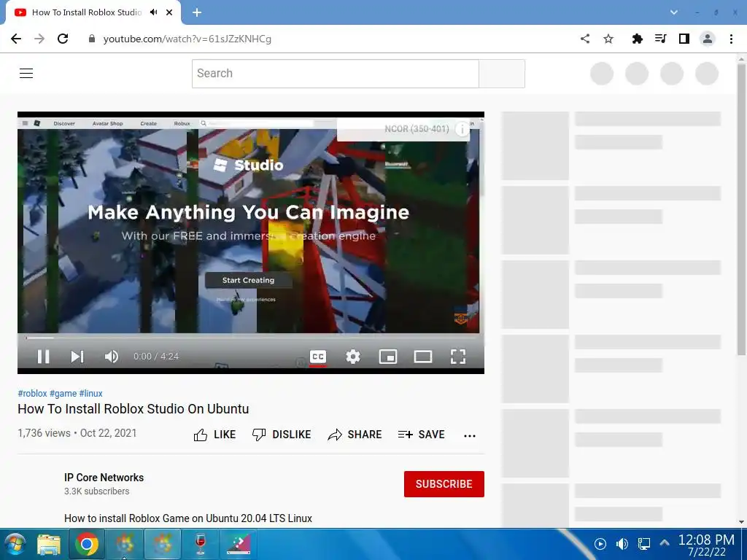Click the first suggested video placeholder thumbnail
This screenshot has width=747, height=560.
coord(535,146)
